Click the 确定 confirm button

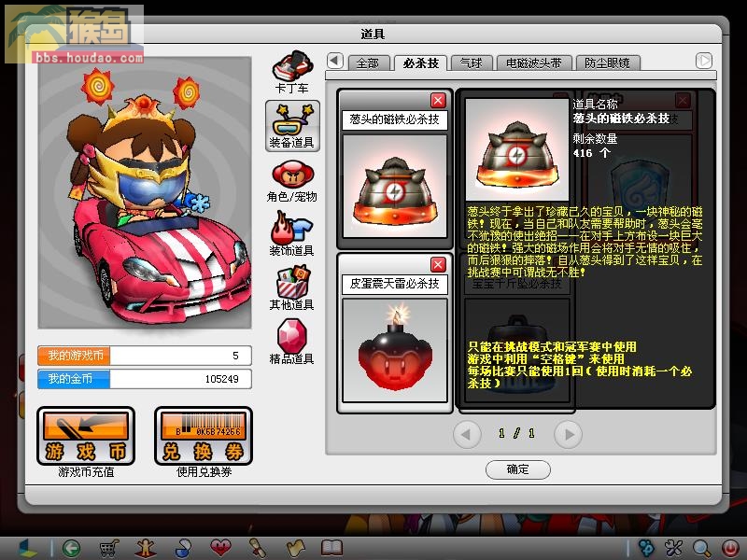click(518, 469)
